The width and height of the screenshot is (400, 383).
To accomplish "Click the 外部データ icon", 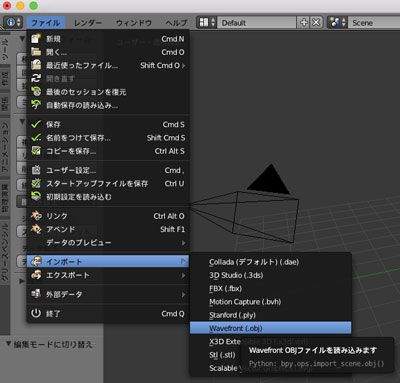I will click(36, 294).
